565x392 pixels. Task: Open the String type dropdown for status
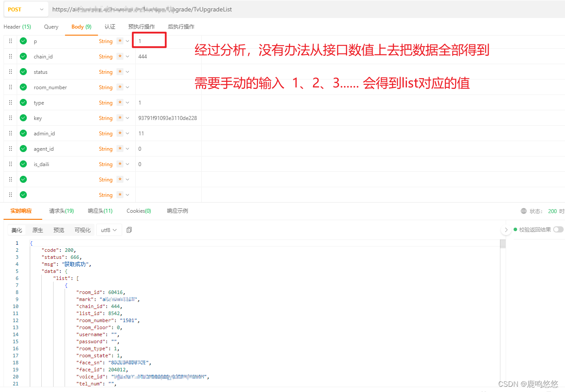click(x=105, y=72)
